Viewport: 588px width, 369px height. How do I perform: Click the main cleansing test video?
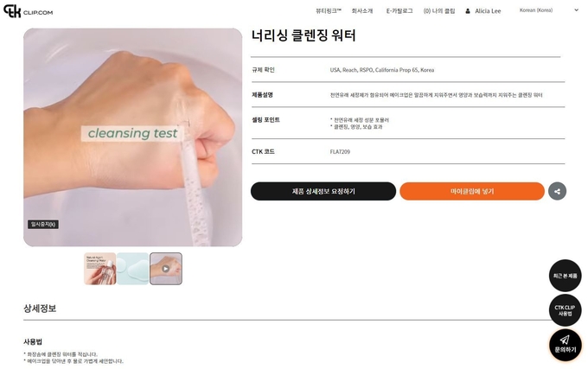133,137
